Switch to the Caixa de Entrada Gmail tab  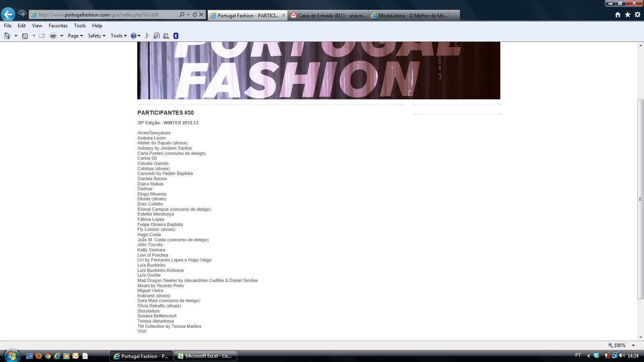click(328, 15)
